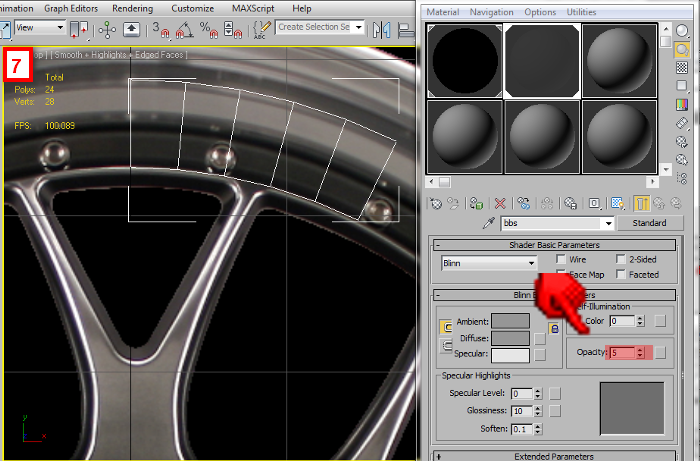Click Get Material icon
700x461 pixels.
pyautogui.click(x=435, y=203)
